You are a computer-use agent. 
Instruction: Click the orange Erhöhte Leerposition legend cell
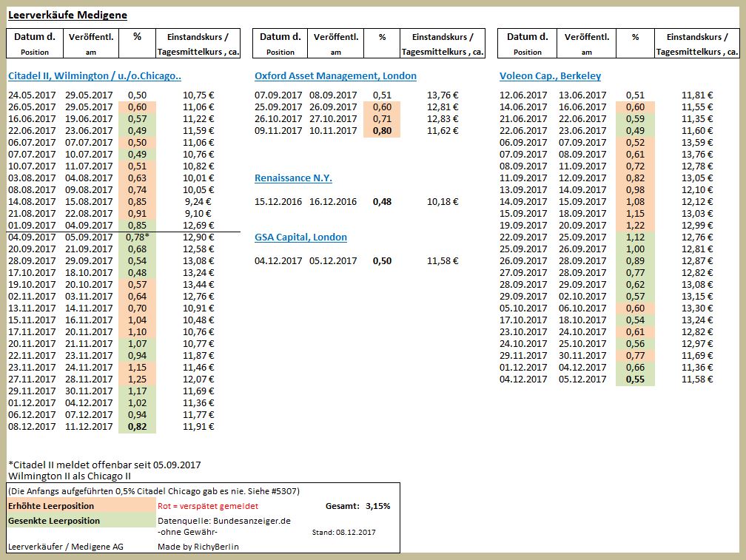(x=80, y=505)
